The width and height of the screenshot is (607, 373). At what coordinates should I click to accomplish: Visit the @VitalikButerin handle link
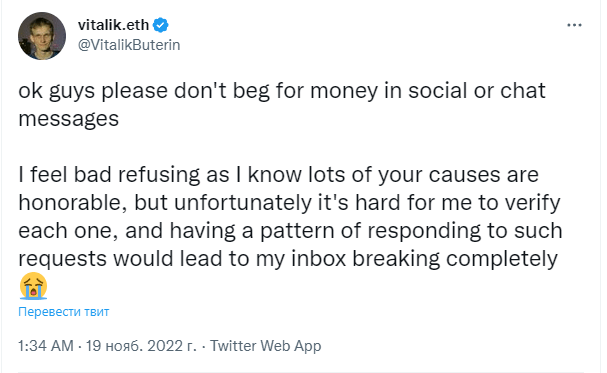pyautogui.click(x=129, y=45)
